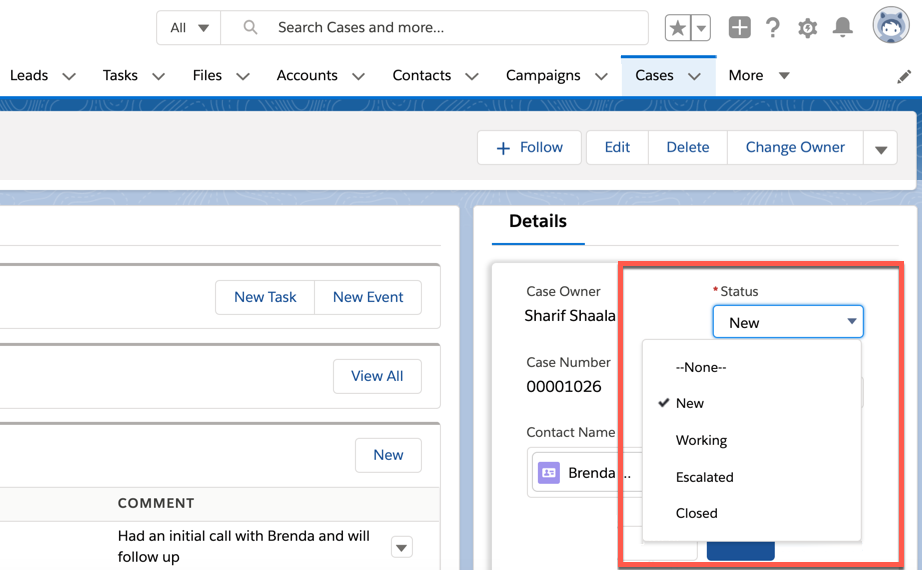Show more record actions dropdown arrow
922x570 pixels.
[880, 148]
